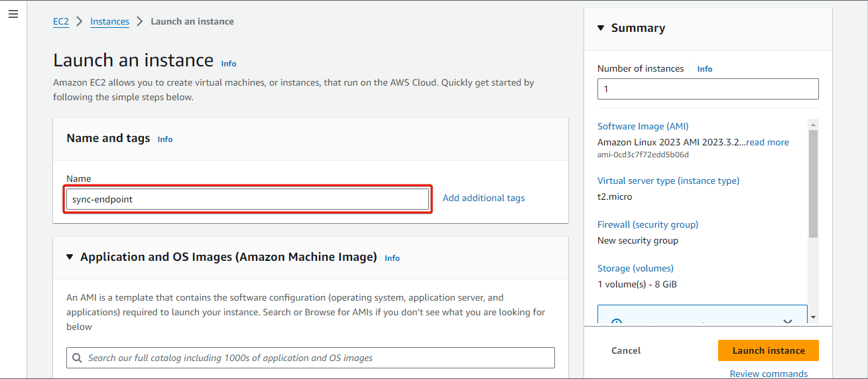Open Firewall (security group) summary link

click(x=648, y=224)
